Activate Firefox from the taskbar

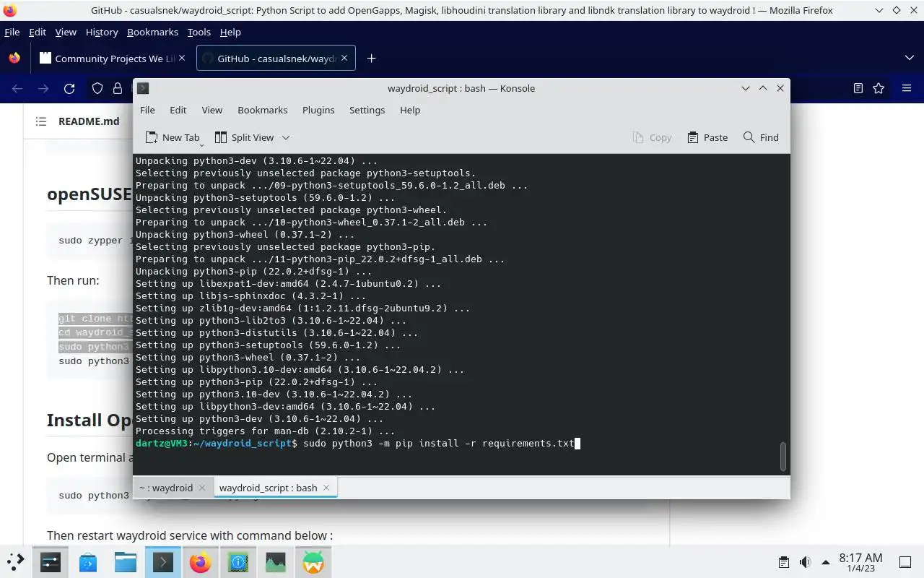tap(201, 562)
